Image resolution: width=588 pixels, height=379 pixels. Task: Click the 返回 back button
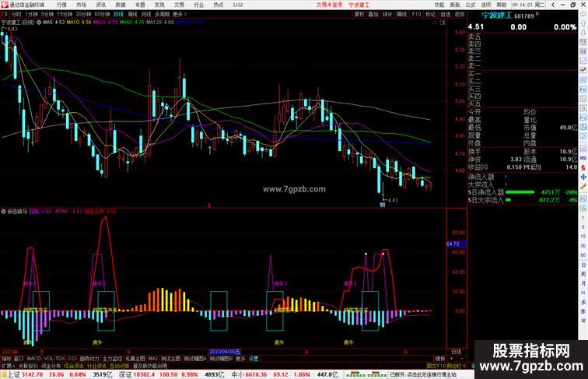(460, 14)
